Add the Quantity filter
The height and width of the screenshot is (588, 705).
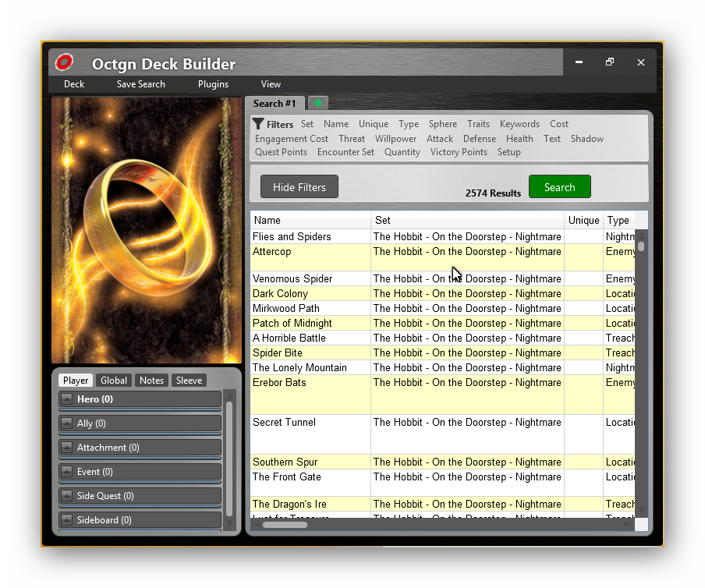coord(402,152)
